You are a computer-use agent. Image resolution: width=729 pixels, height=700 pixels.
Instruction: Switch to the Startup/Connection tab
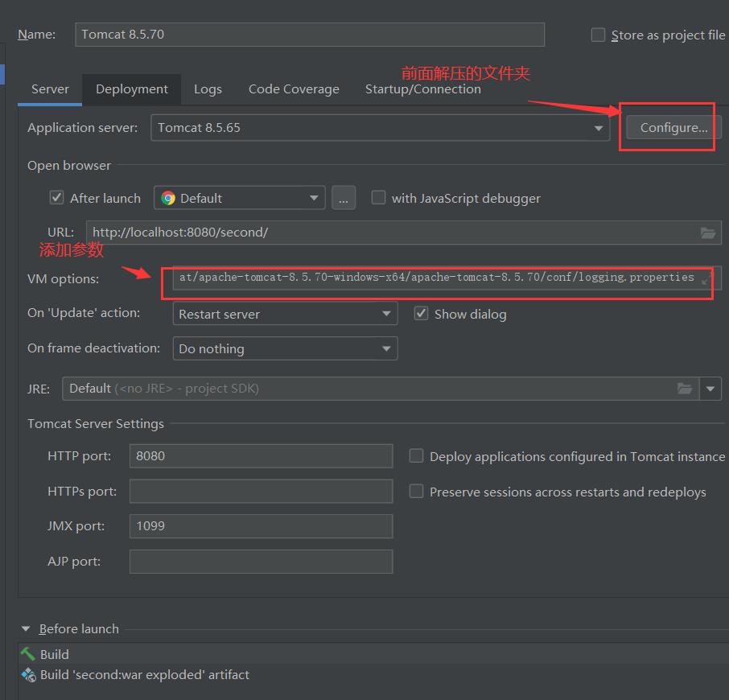pyautogui.click(x=423, y=89)
